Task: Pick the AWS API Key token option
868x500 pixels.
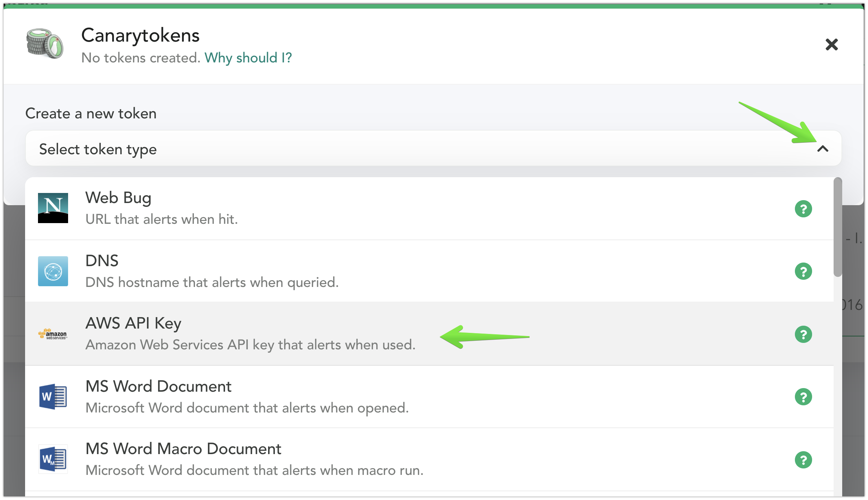Action: (429, 334)
